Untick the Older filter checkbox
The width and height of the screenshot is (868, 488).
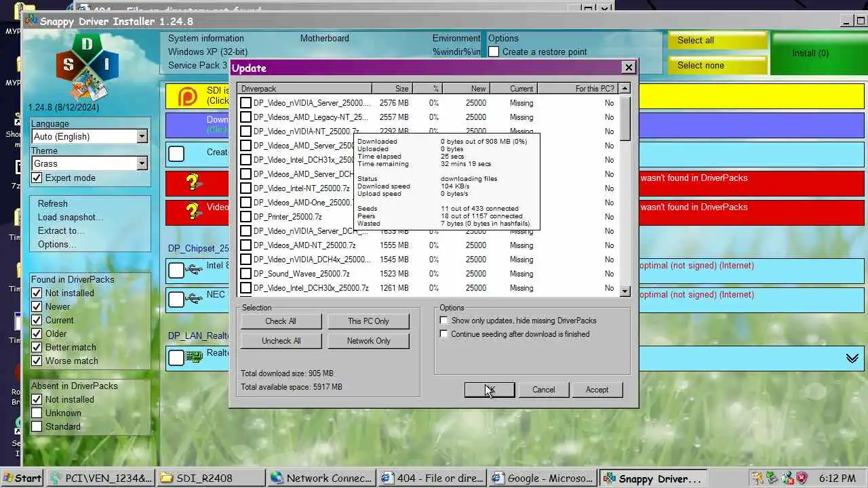coord(37,333)
